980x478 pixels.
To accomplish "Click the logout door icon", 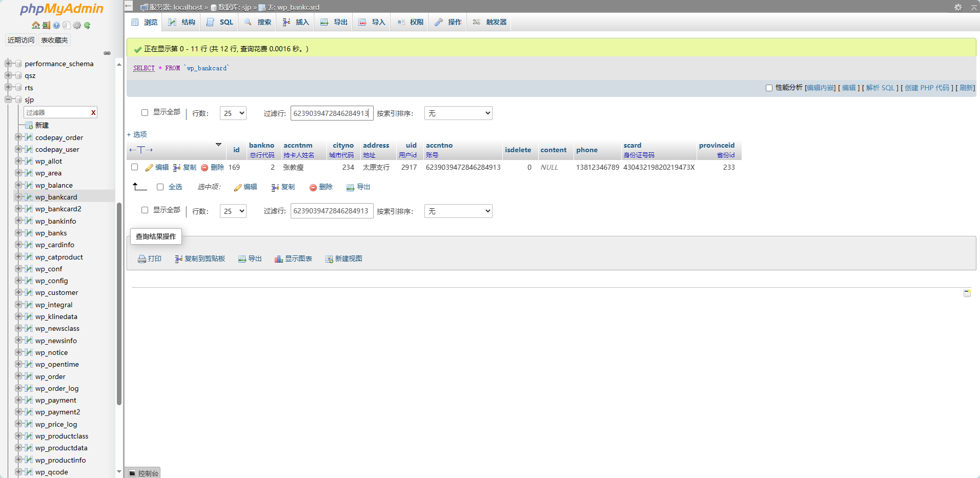I will [x=46, y=25].
